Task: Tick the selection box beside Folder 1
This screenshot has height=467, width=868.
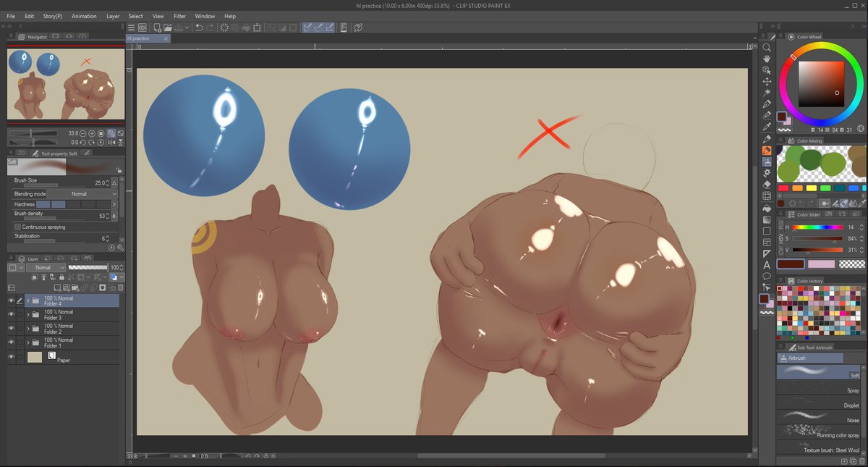Action: point(20,342)
